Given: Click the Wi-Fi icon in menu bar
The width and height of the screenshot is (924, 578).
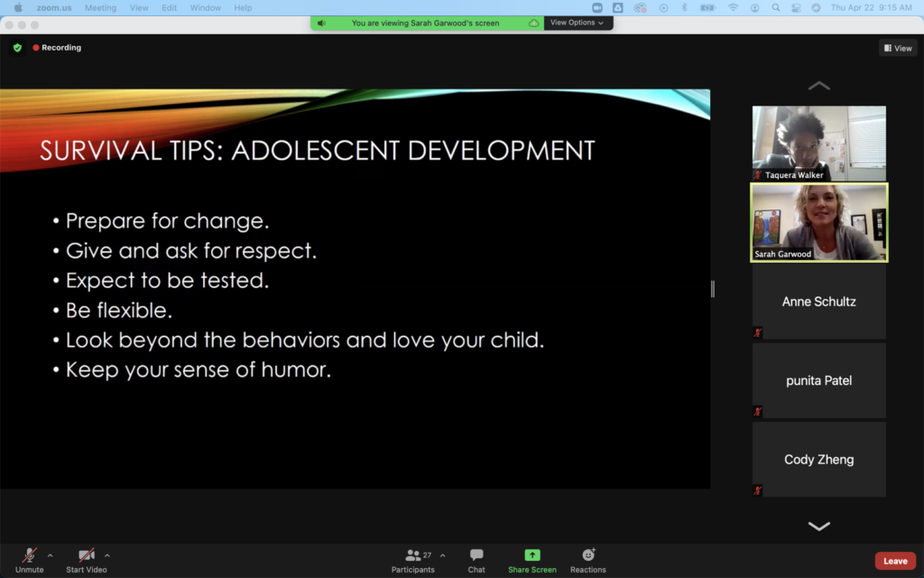Looking at the screenshot, I should point(733,8).
